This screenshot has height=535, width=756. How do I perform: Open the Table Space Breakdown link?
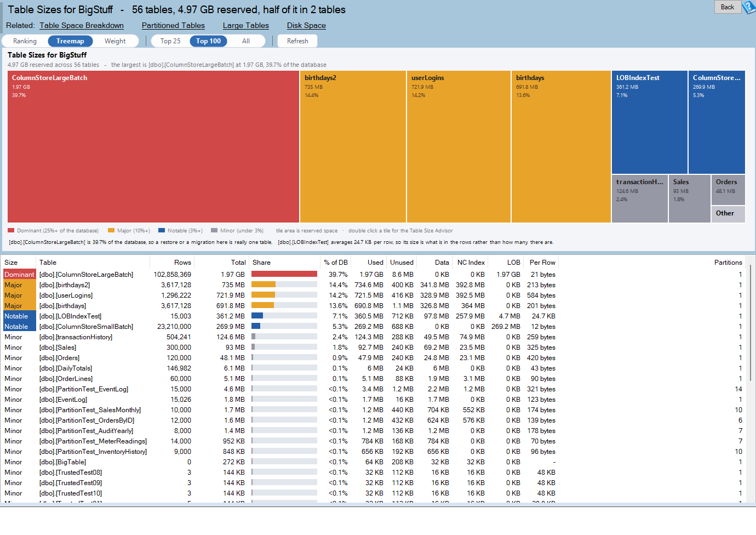(82, 25)
